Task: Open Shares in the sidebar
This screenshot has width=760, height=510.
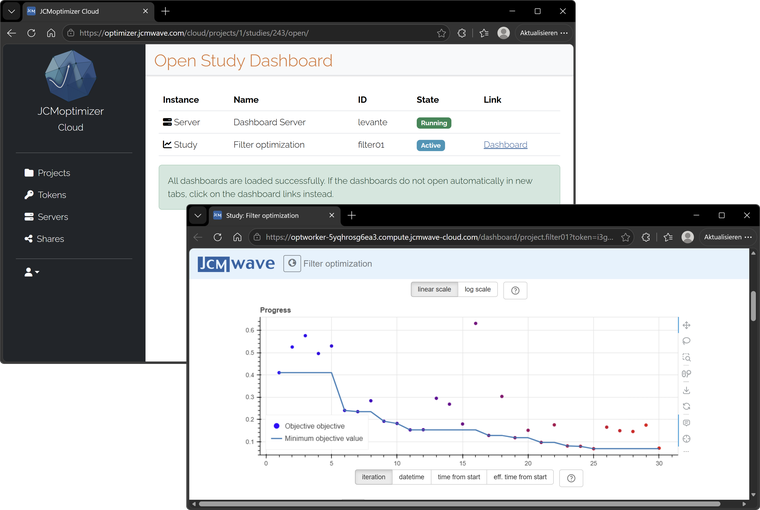Action: pos(45,239)
